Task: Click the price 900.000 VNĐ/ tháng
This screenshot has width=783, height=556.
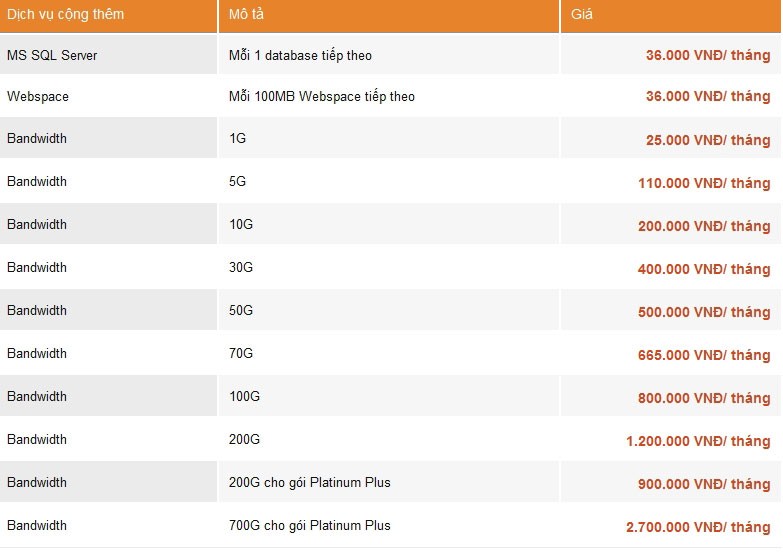Action: point(704,484)
